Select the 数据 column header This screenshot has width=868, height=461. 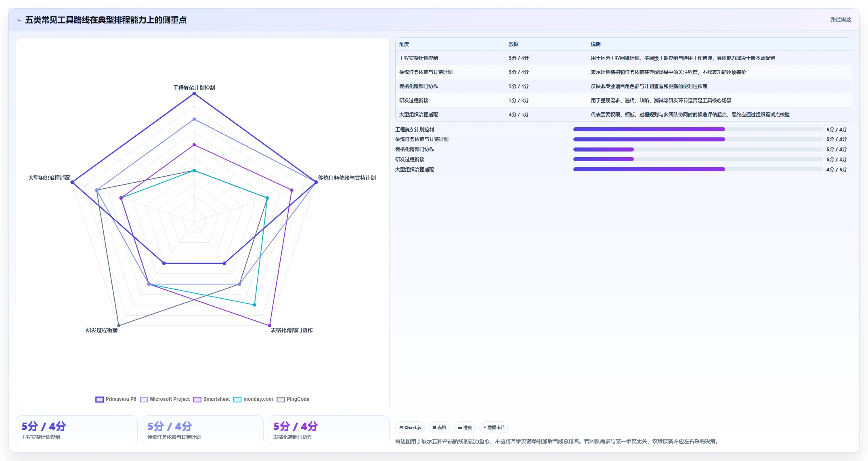click(x=514, y=44)
